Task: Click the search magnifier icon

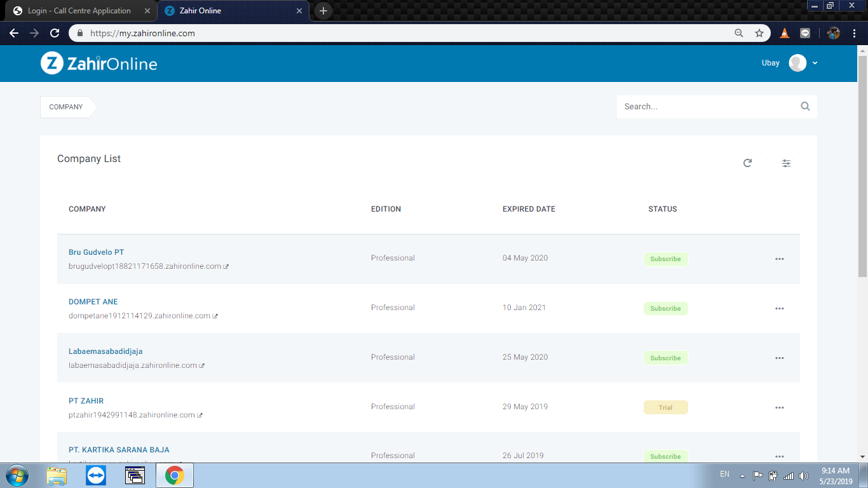Action: pos(805,107)
